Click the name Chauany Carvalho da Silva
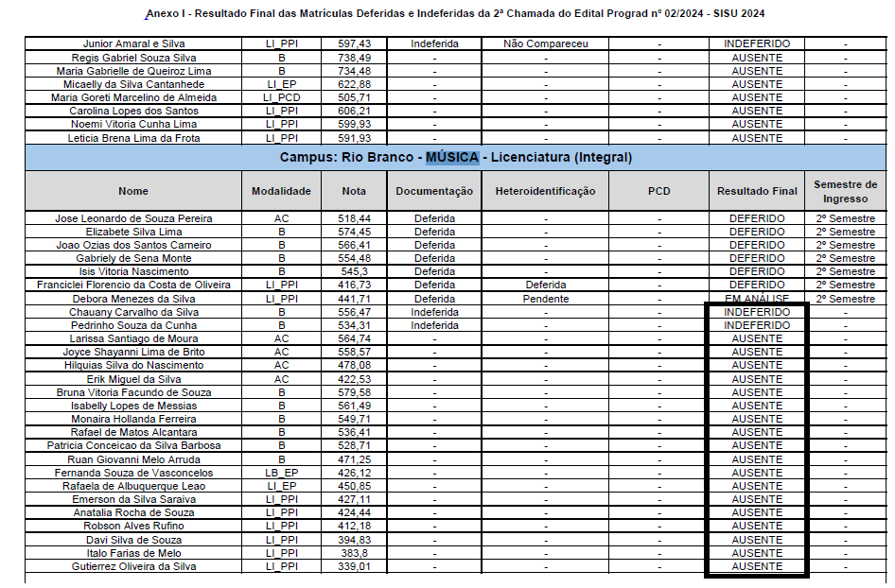Image resolution: width=895 pixels, height=588 pixels. coord(133,312)
